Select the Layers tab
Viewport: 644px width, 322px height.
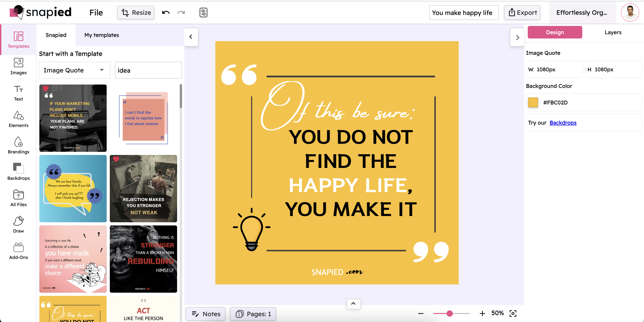tap(613, 32)
